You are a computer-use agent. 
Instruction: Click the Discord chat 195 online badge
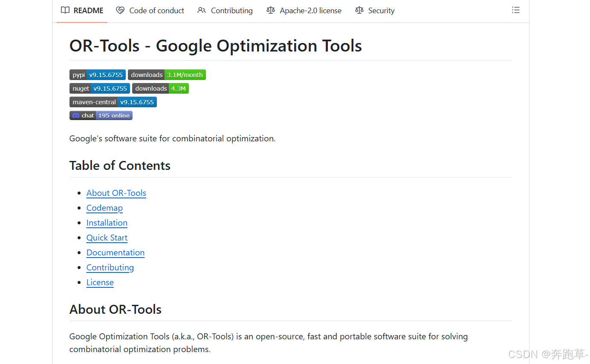(x=101, y=115)
